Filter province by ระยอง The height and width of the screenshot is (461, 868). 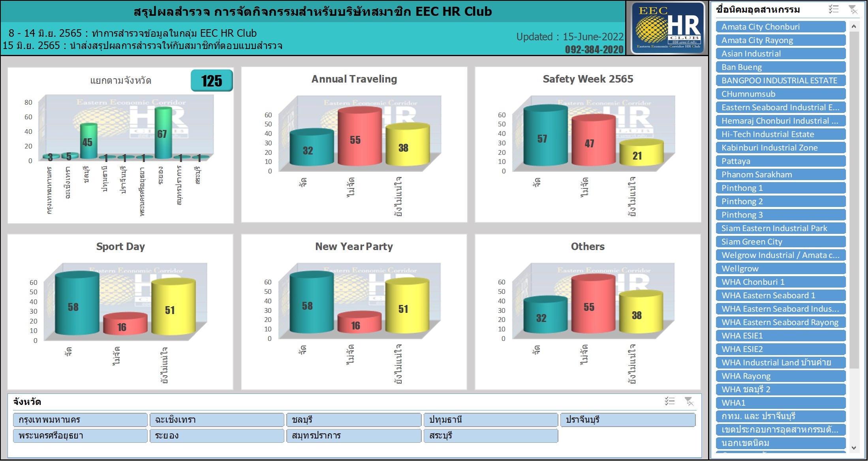tap(217, 436)
